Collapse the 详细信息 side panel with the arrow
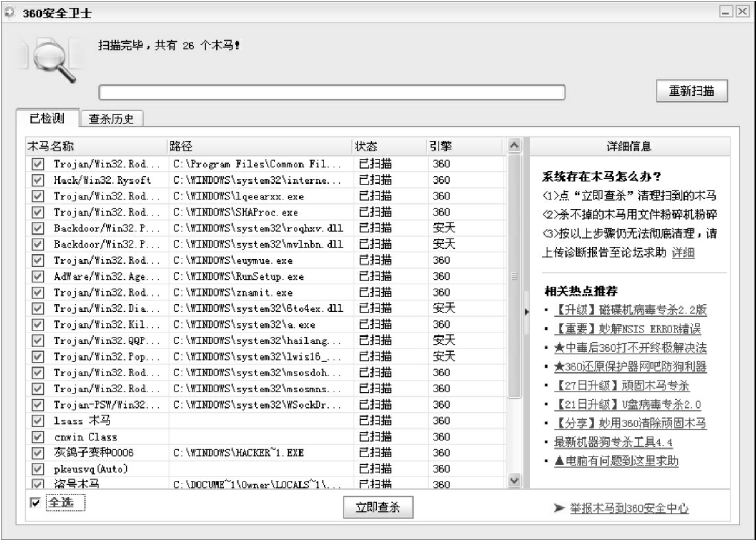756x540 pixels. click(526, 312)
